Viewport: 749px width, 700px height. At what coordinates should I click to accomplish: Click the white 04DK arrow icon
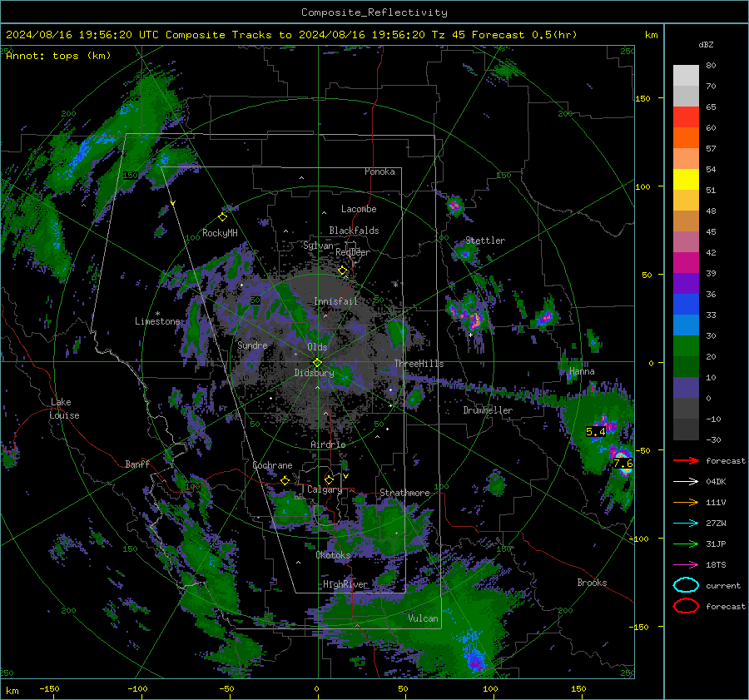click(686, 482)
